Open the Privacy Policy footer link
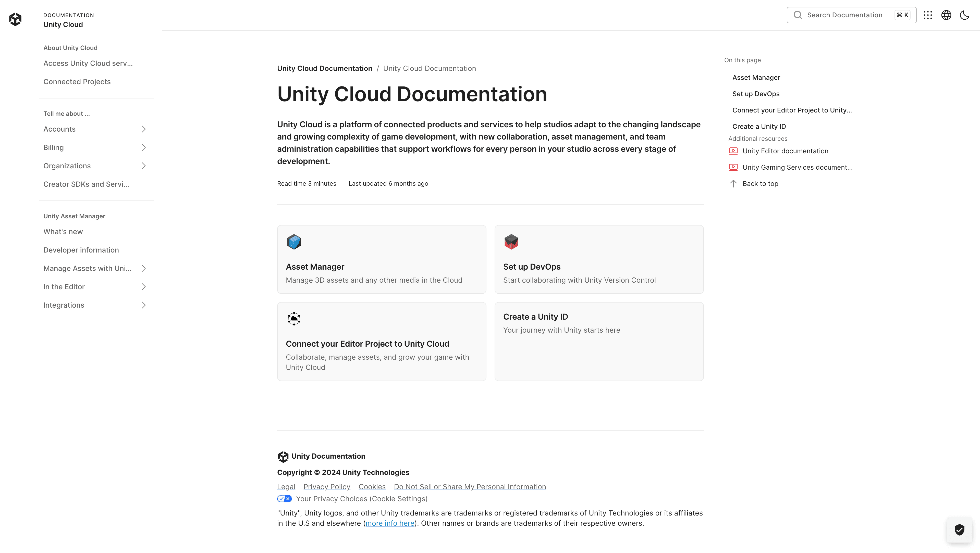The width and height of the screenshot is (980, 553). (x=326, y=487)
